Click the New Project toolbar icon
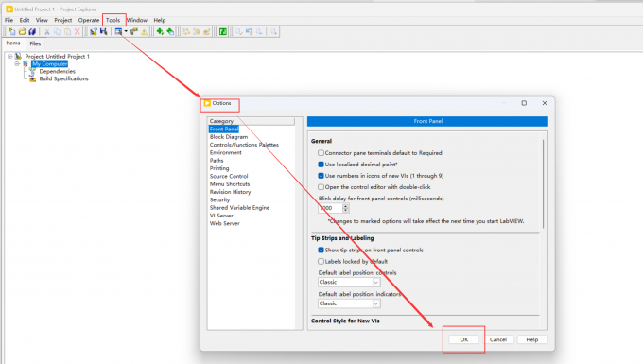The height and width of the screenshot is (364, 643). tap(12, 31)
